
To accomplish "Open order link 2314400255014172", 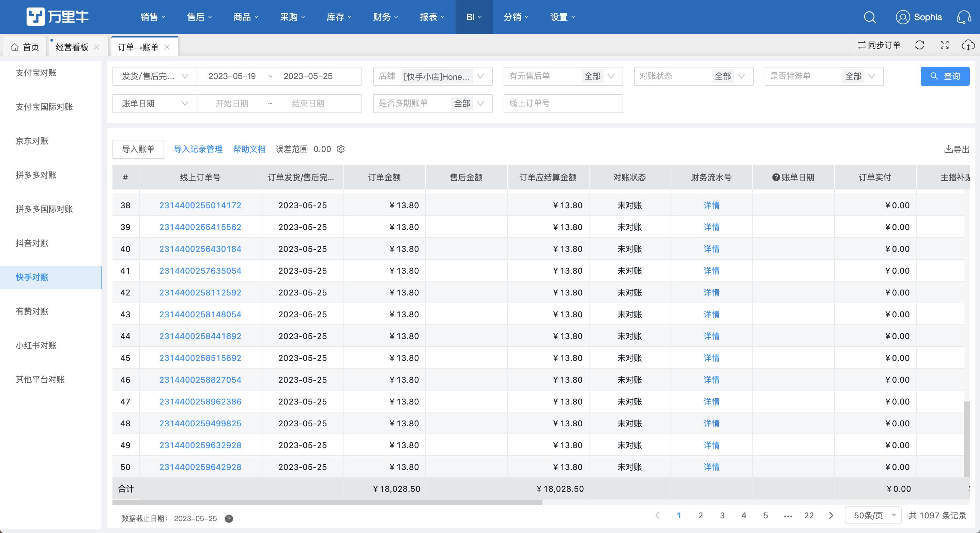I will click(x=200, y=205).
